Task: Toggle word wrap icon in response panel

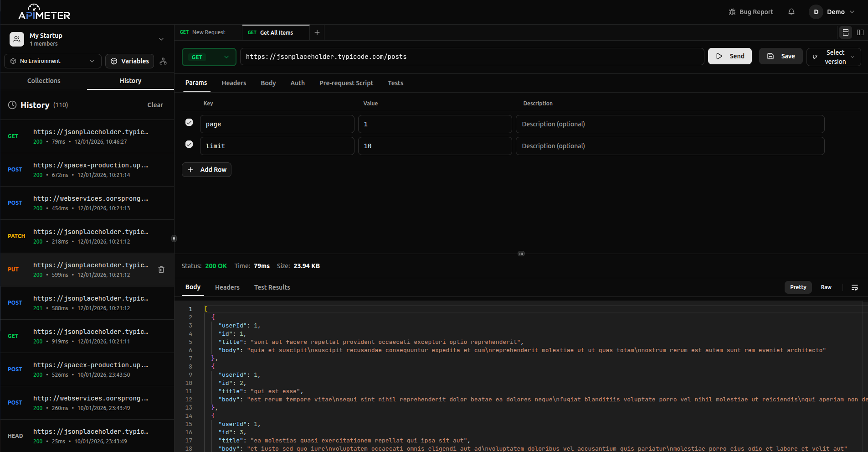Action: click(x=855, y=287)
